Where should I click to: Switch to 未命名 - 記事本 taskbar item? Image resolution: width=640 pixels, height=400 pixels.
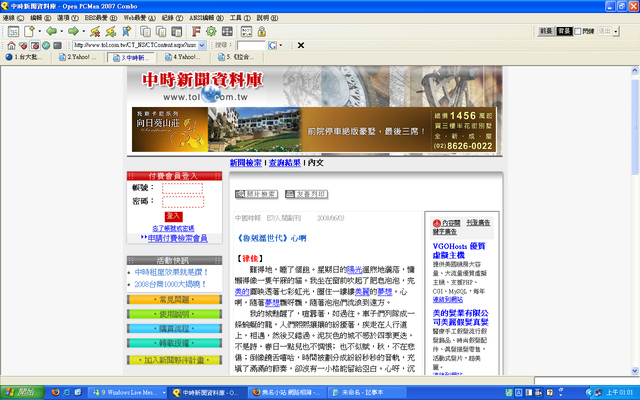point(367,392)
